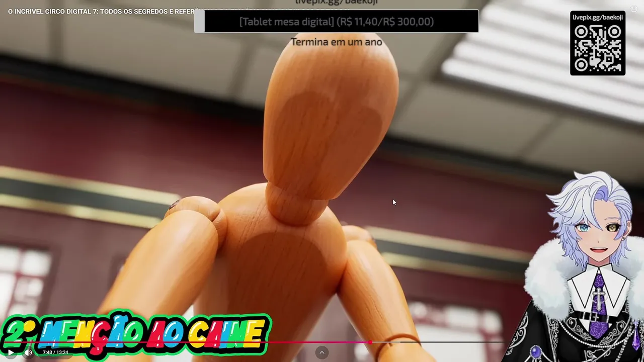The image size is (644, 362).
Task: Click the Tablet mesa digital donation goal bar
Action: (x=336, y=22)
